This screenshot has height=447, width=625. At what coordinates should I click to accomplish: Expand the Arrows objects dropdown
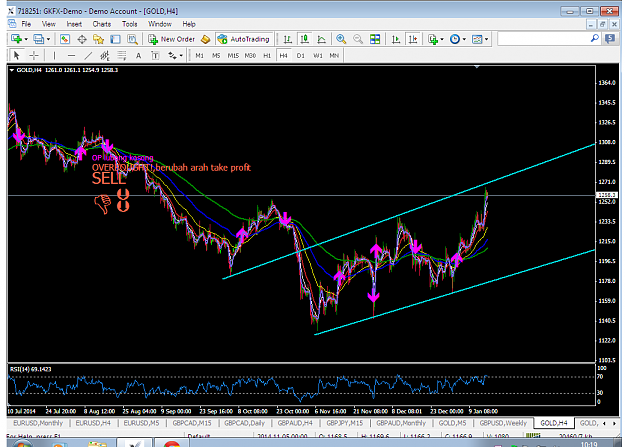181,55
